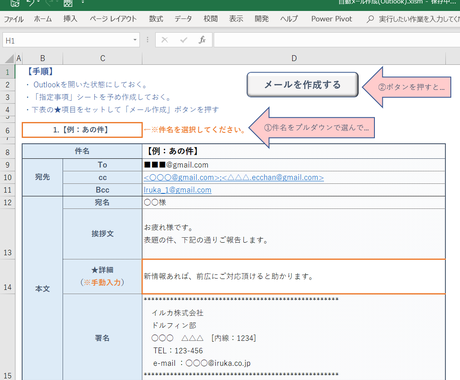Switch to the 表示 ribbon tab
This screenshot has height=380, width=460.
point(236,19)
